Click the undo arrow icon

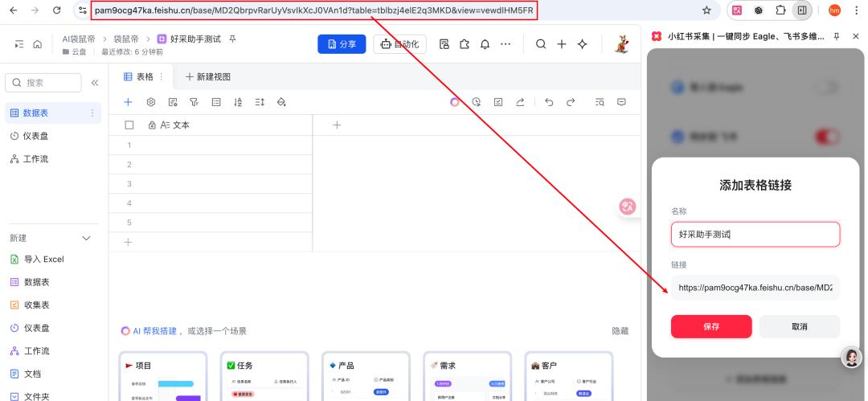(x=549, y=102)
